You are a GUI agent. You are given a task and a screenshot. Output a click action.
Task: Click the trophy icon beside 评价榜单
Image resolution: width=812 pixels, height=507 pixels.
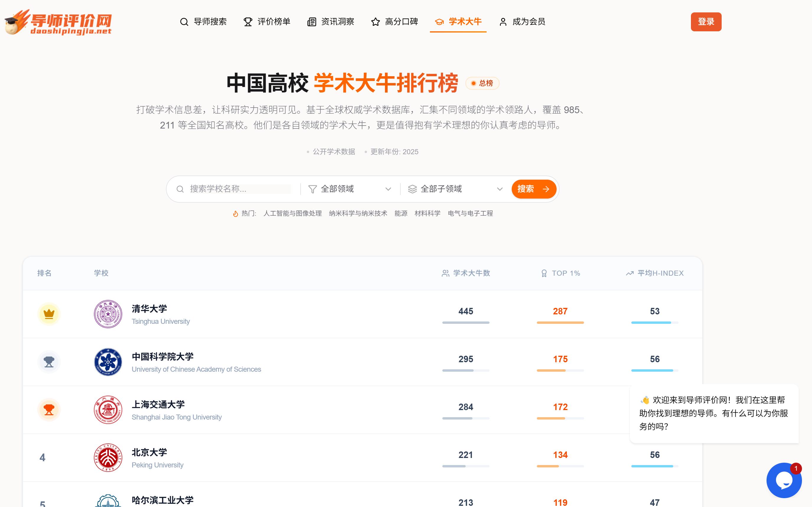248,22
